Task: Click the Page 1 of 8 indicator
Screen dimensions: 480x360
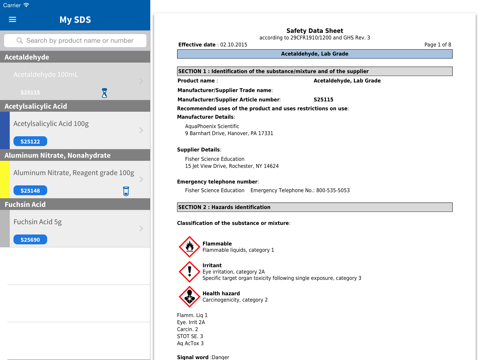Action: (437, 45)
